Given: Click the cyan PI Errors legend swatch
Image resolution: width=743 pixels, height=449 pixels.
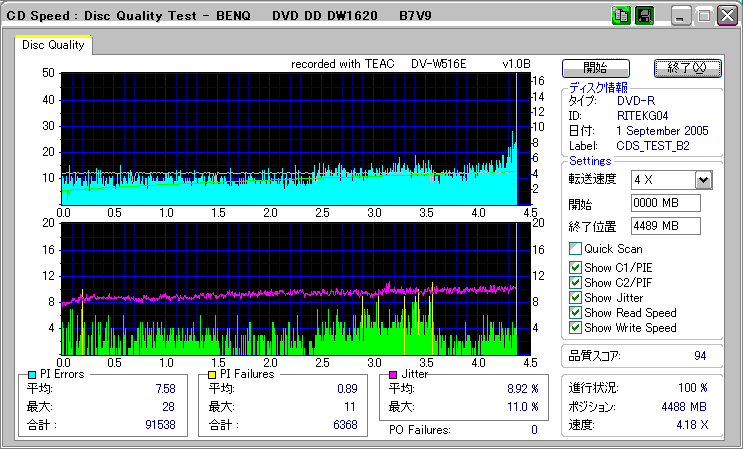Looking at the screenshot, I should [x=33, y=374].
